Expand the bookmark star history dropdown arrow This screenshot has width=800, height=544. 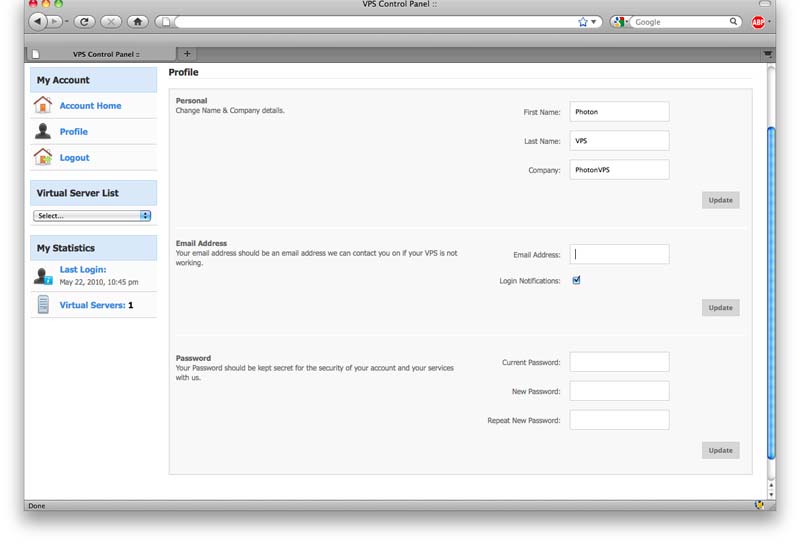pyautogui.click(x=594, y=21)
